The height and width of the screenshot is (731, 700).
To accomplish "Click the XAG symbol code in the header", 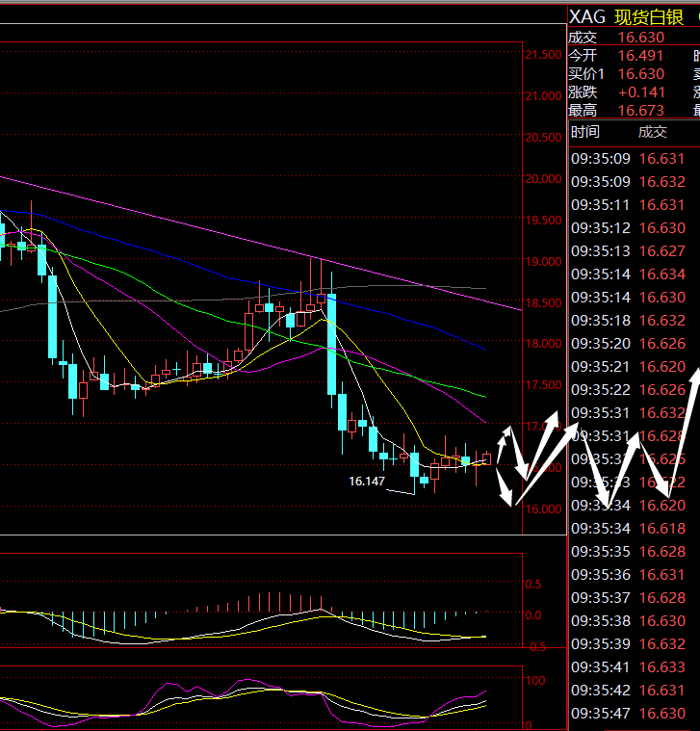I will click(x=586, y=17).
